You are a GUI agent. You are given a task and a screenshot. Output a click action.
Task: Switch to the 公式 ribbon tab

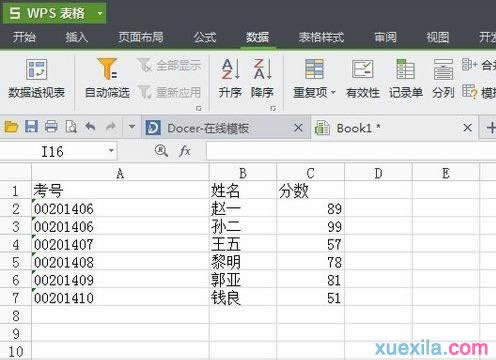(205, 37)
